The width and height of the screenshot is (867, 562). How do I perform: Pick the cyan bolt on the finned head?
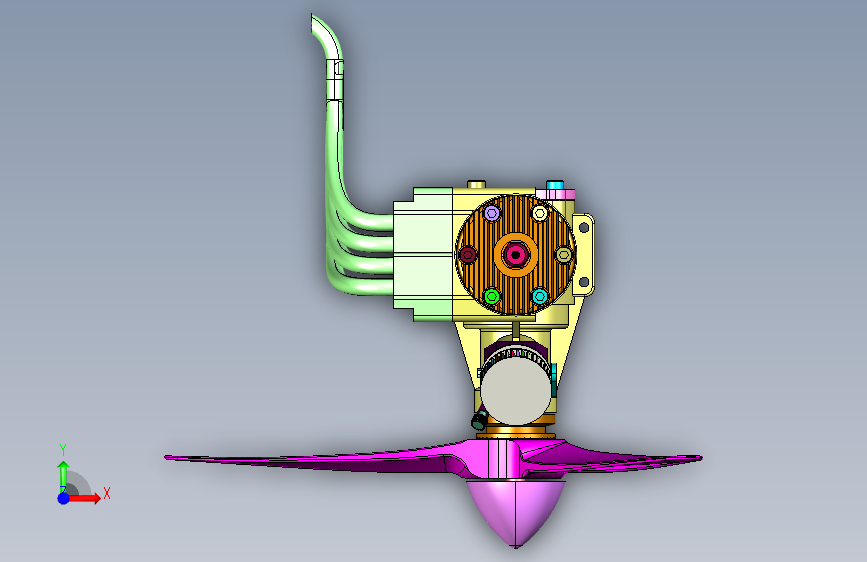[x=540, y=296]
